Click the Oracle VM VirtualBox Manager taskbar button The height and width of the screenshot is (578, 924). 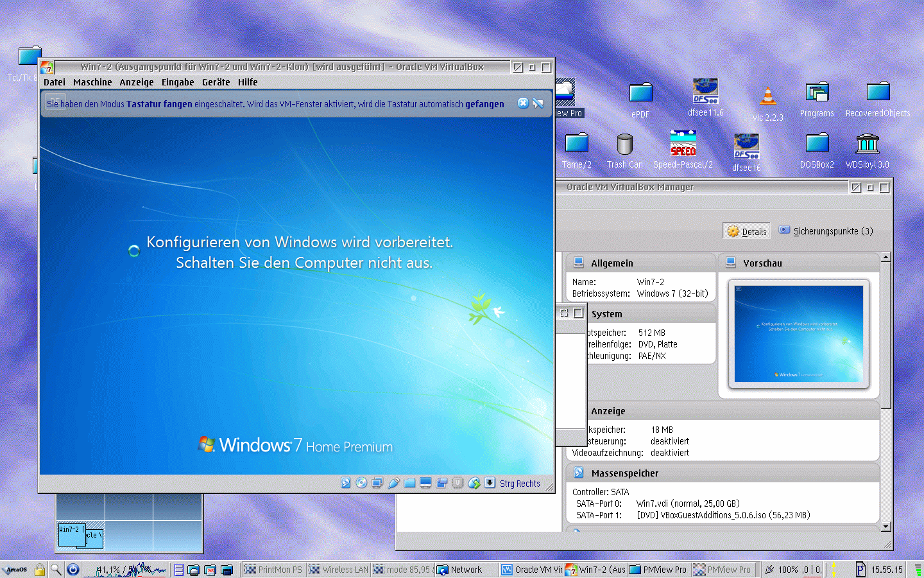(531, 570)
